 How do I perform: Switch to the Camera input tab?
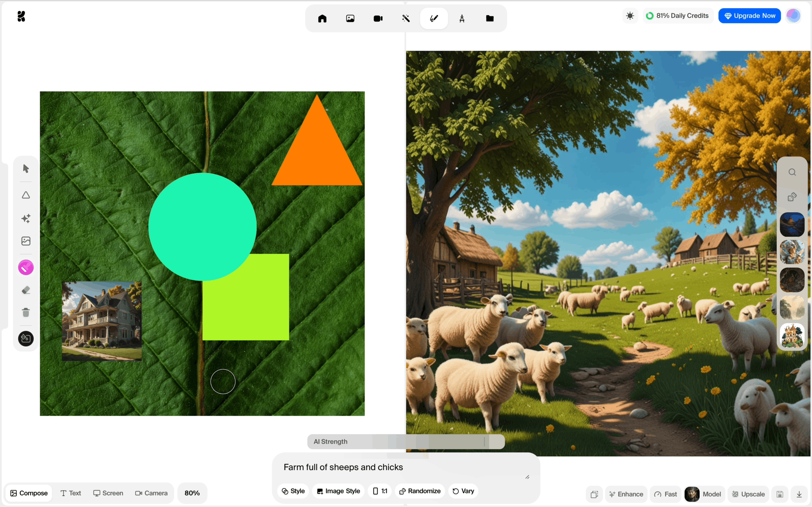(x=151, y=493)
